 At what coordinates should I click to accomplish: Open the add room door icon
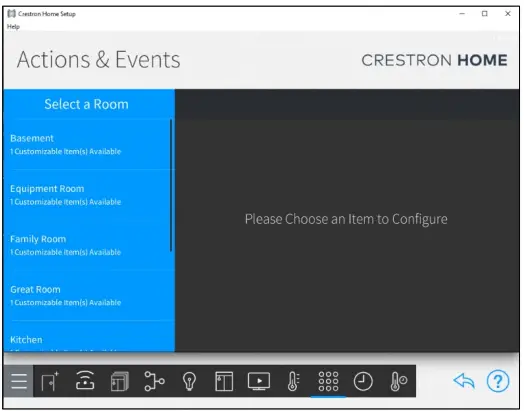(x=50, y=381)
